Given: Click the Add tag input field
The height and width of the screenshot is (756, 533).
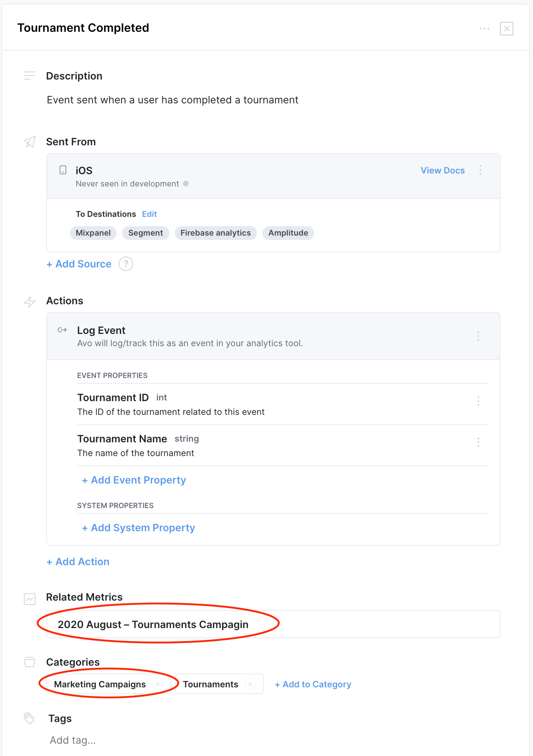Looking at the screenshot, I should coord(73,740).
